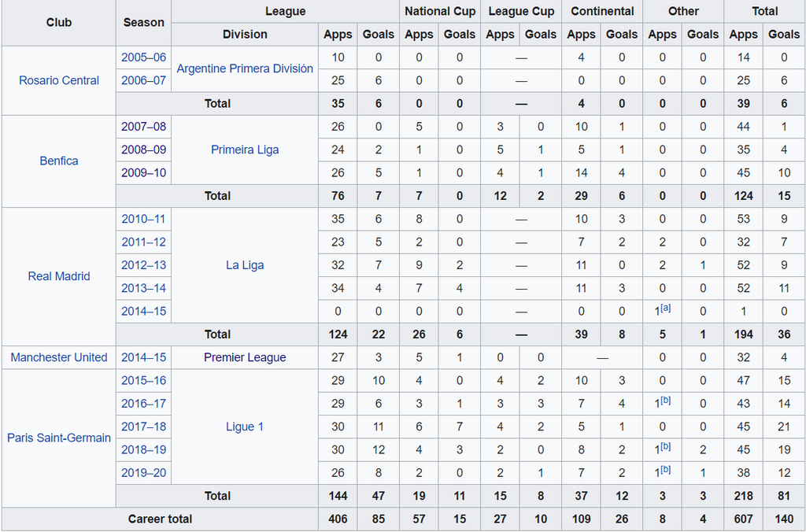Viewport: 806px width, 532px height.
Task: Open the La Liga division link
Action: coord(245,265)
